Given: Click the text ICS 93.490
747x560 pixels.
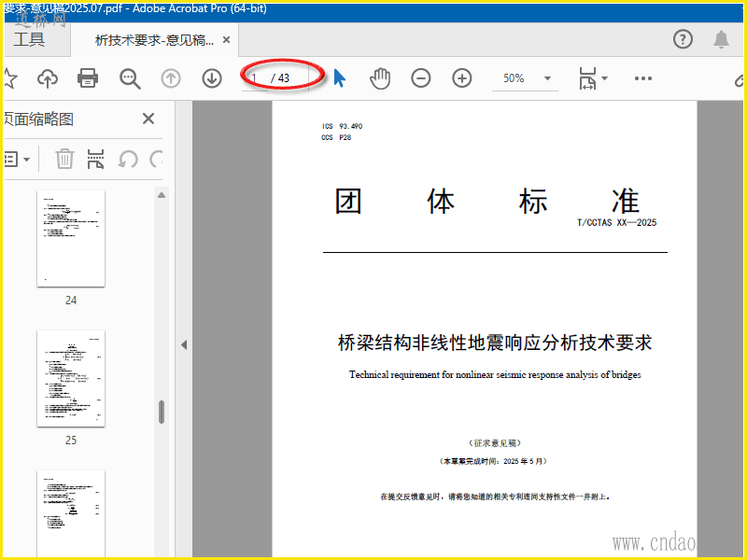Looking at the screenshot, I should coord(342,126).
